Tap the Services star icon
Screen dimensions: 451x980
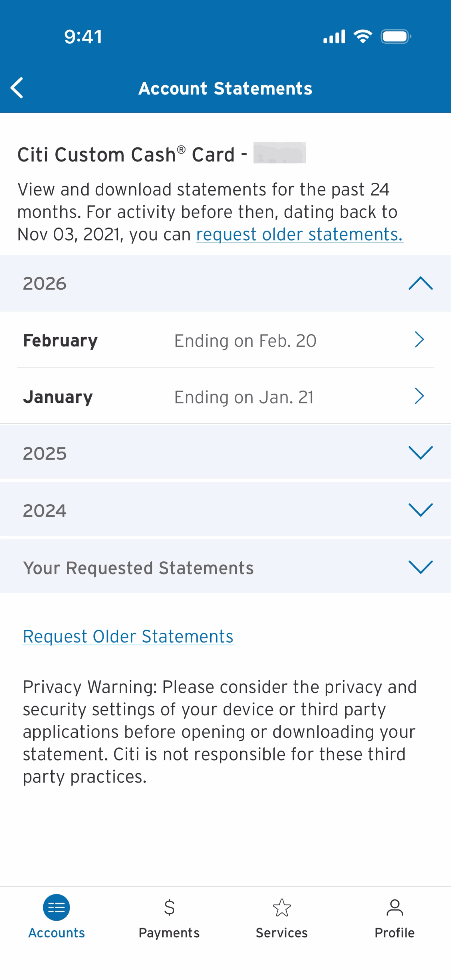(282, 907)
